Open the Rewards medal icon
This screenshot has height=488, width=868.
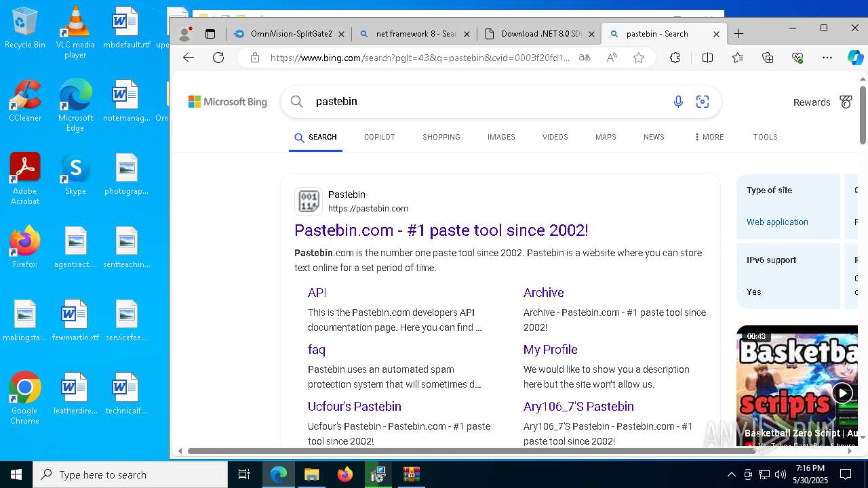point(846,102)
